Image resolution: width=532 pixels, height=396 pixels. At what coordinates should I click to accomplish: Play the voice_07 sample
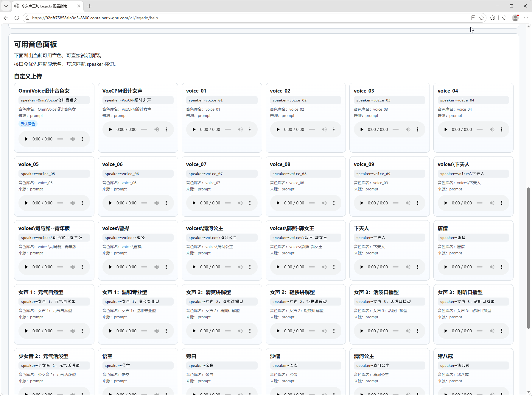194,203
